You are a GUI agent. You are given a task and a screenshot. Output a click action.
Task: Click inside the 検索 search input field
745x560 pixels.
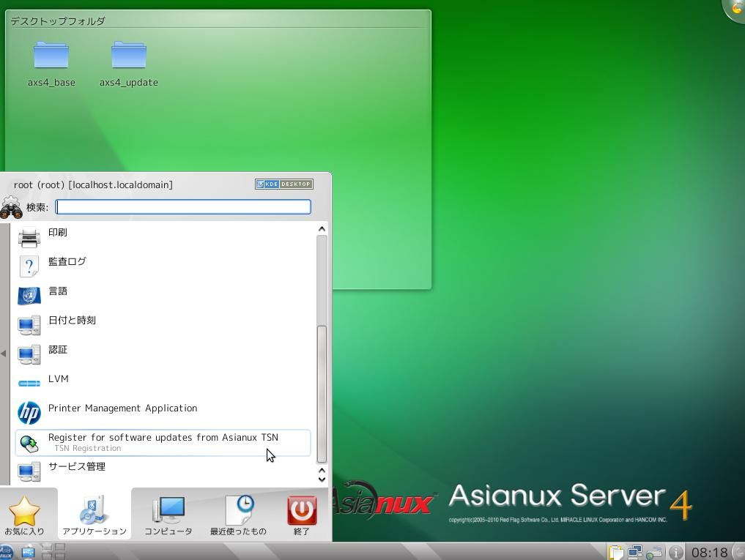(x=182, y=207)
